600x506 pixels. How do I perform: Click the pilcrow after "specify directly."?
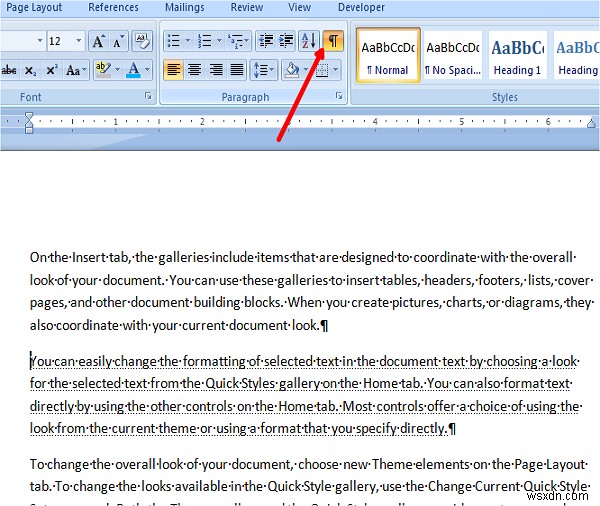(x=452, y=429)
